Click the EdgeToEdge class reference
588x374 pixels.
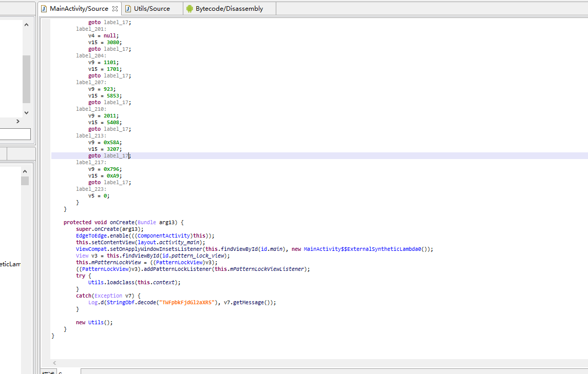tap(91, 235)
